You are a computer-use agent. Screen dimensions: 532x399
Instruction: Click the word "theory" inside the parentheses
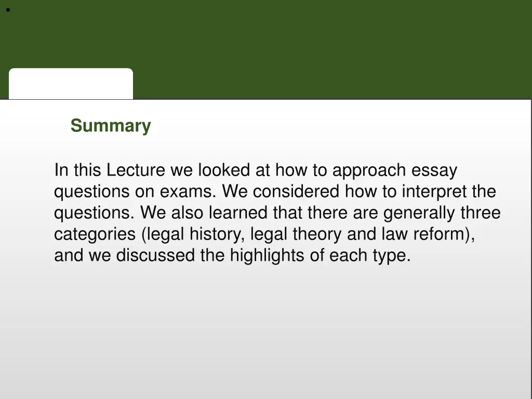tap(317, 234)
